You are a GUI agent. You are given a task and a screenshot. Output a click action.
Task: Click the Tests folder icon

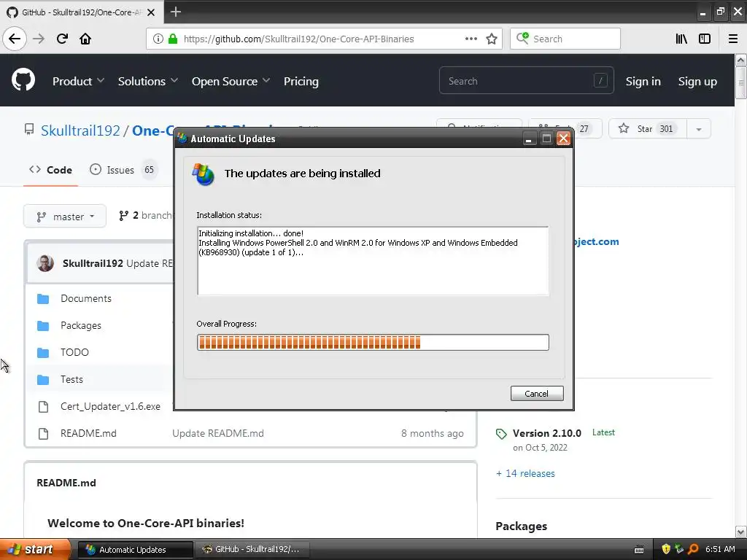[43, 379]
